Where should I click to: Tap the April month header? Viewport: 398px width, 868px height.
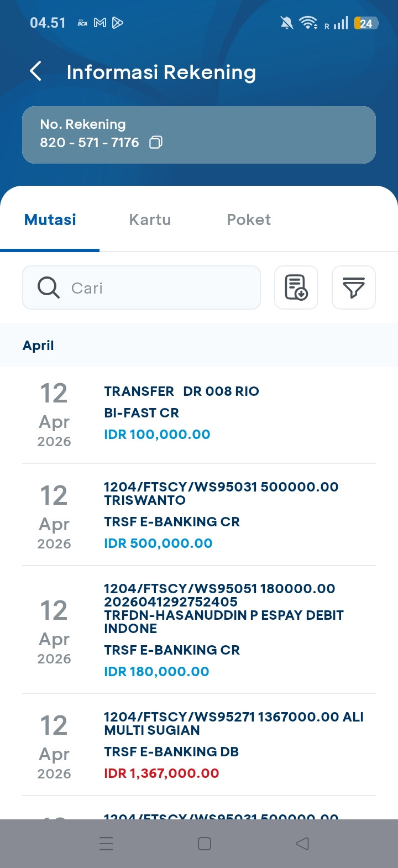pyautogui.click(x=39, y=346)
